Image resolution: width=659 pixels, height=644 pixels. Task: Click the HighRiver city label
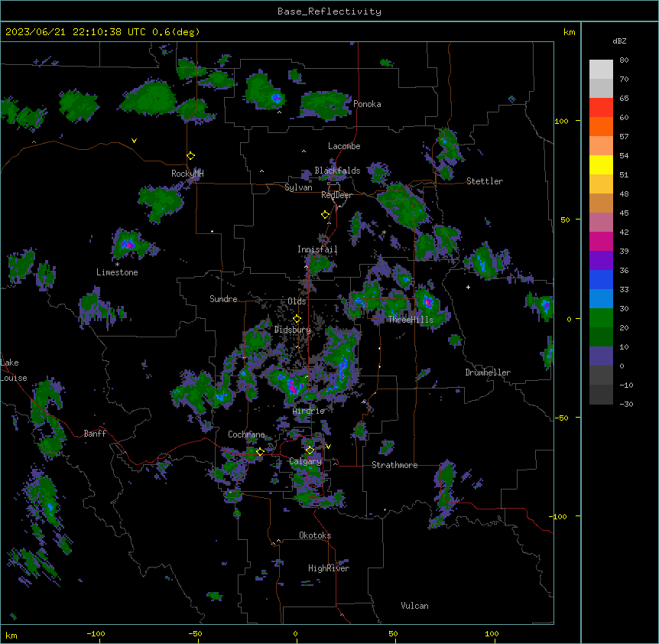[x=329, y=568]
